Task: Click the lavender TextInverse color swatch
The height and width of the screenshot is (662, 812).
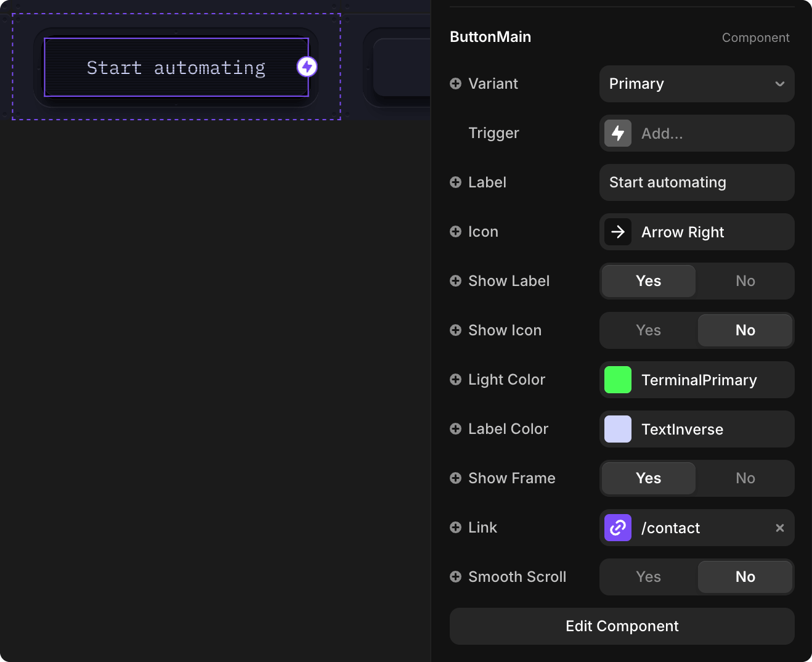Action: coord(618,429)
